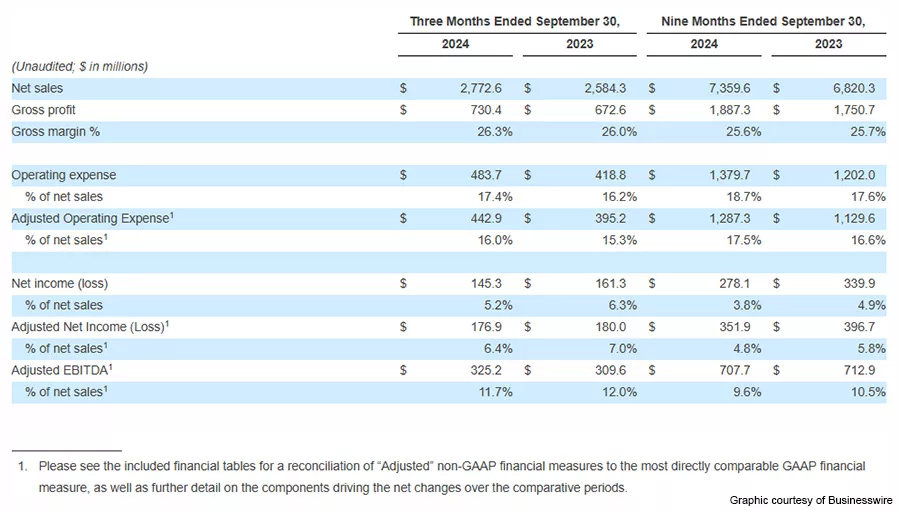This screenshot has width=900, height=511.
Task: Click the "Three Months Ended September 30" header
Action: (515, 21)
